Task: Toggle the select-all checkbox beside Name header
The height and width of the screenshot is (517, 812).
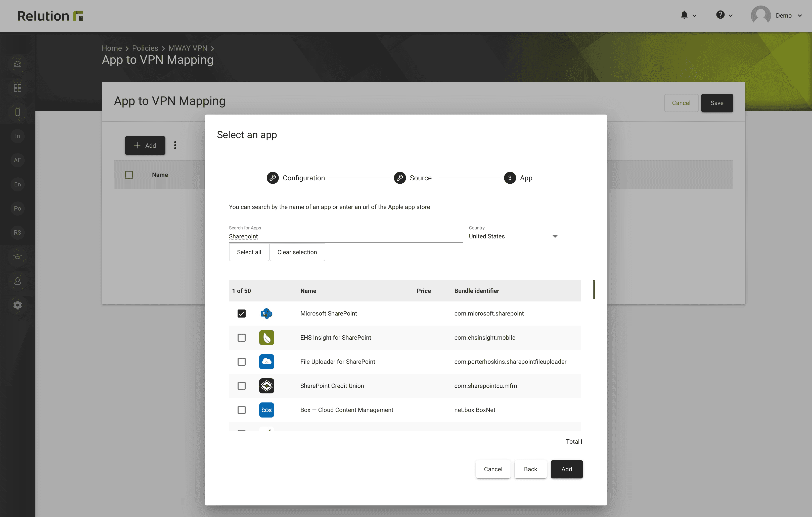Action: (129, 175)
